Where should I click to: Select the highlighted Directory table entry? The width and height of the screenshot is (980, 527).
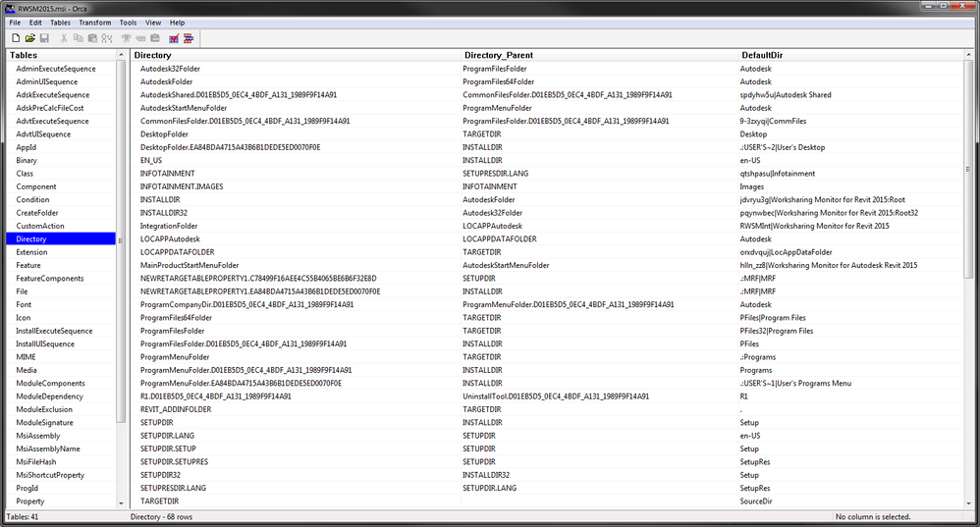tap(61, 239)
